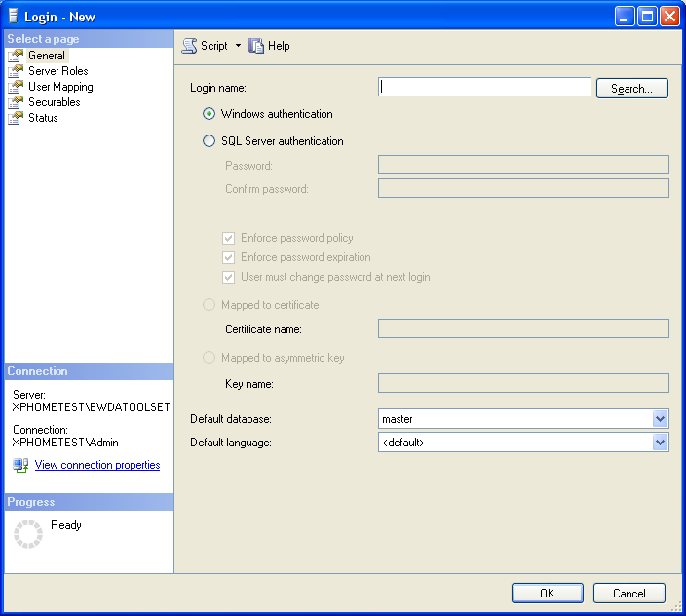Viewport: 686px width, 616px height.
Task: Switch to the User Mapping page
Action: (60, 87)
